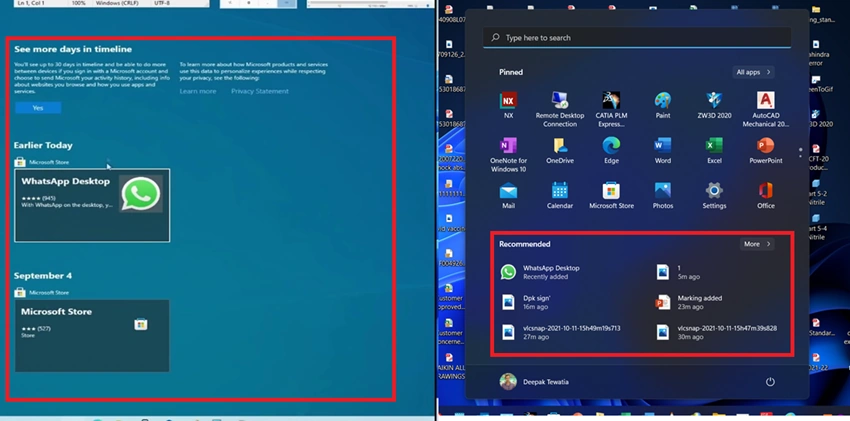Open Settings from pinned apps
850x421 pixels.
coord(714,195)
